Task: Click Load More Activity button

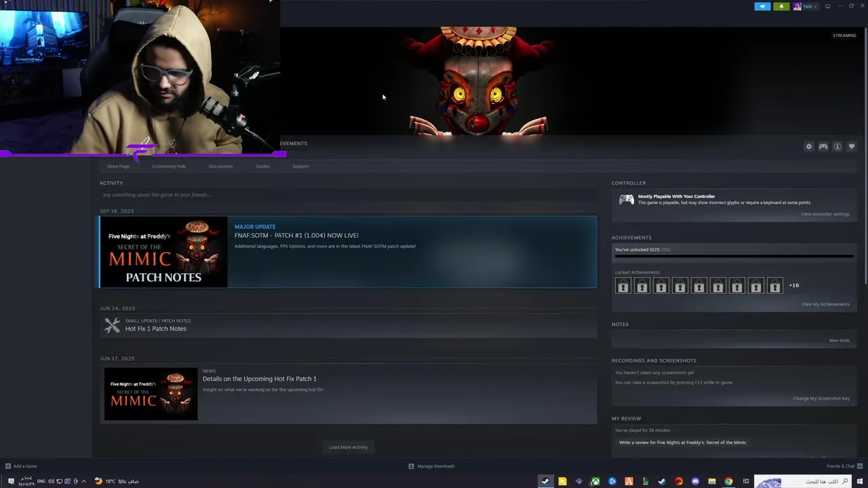Action: click(349, 447)
